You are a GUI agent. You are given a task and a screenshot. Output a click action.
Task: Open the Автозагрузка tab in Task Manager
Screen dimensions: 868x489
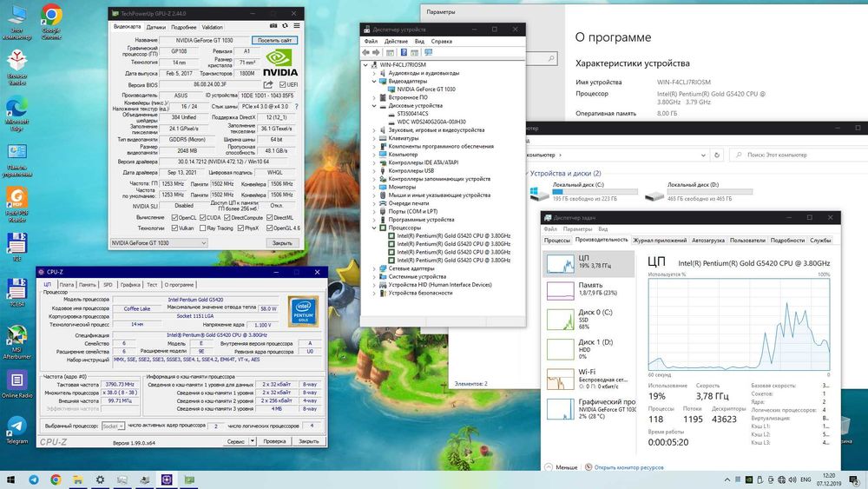click(x=708, y=241)
